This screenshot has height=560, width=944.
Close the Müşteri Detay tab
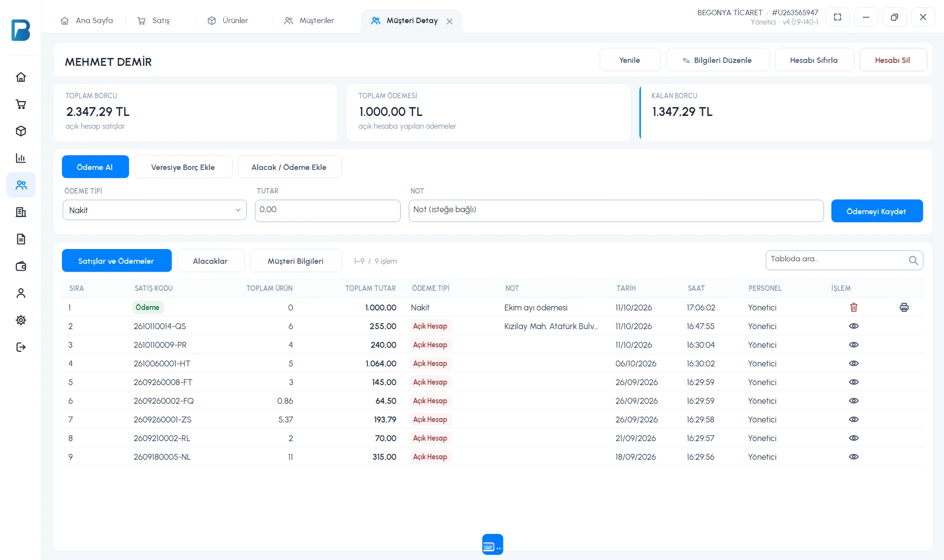click(449, 21)
